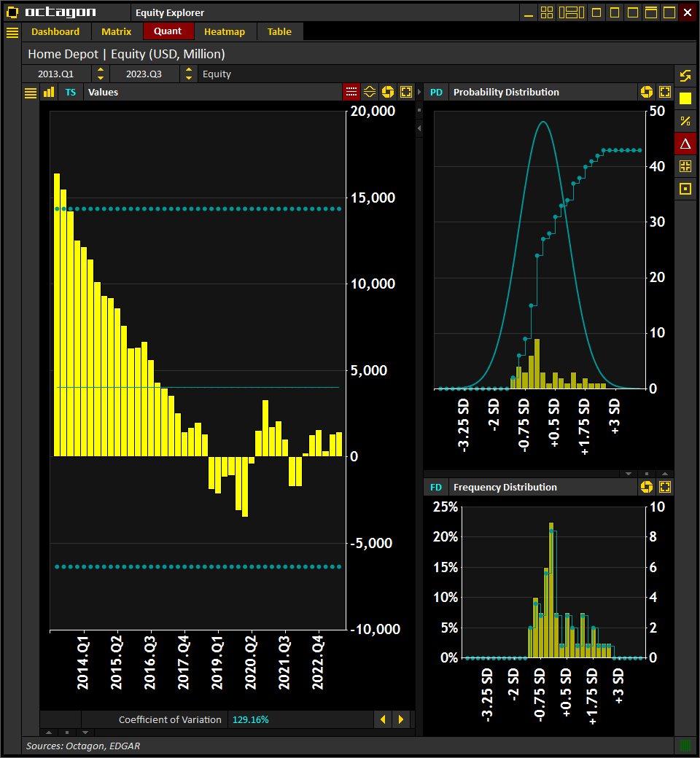
Task: Open the 2013.Q1 period stepper
Action: pyautogui.click(x=100, y=74)
